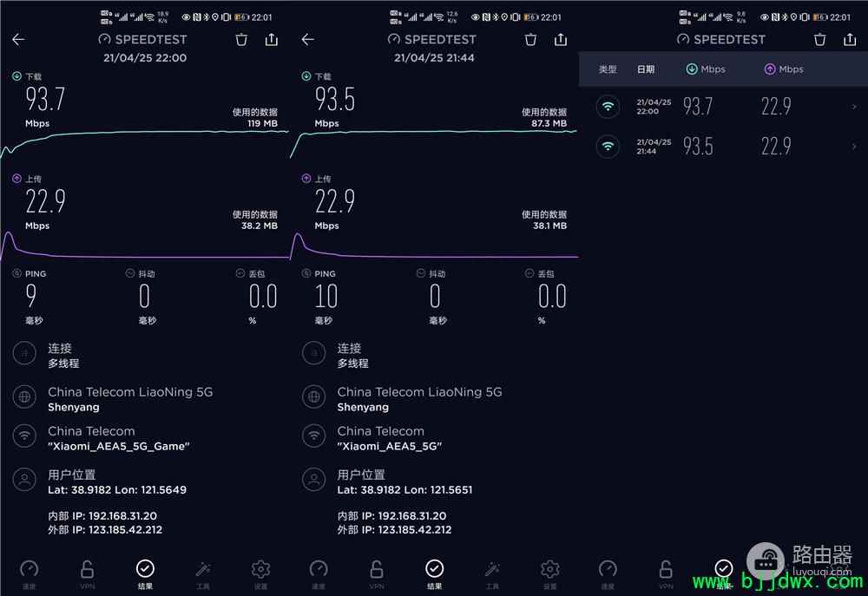This screenshot has height=596, width=868.
Task: Tap "Lat: 38.9182 Lon: 121.5651" text
Action: [x=404, y=490]
